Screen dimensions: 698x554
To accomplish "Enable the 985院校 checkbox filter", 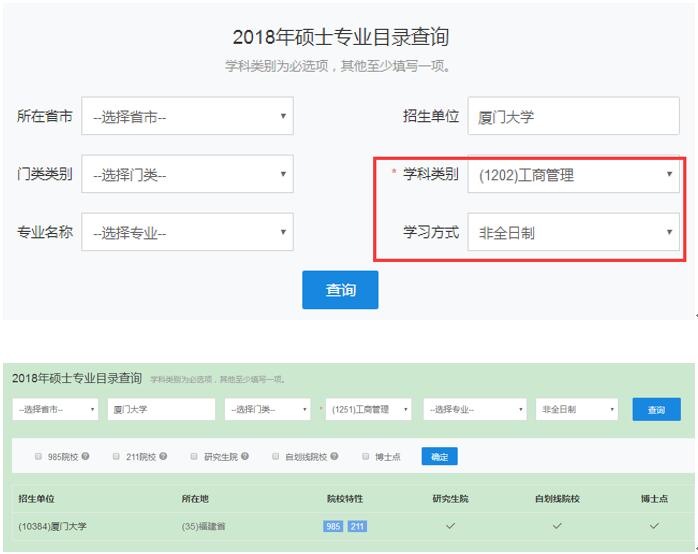I will click(x=39, y=456).
